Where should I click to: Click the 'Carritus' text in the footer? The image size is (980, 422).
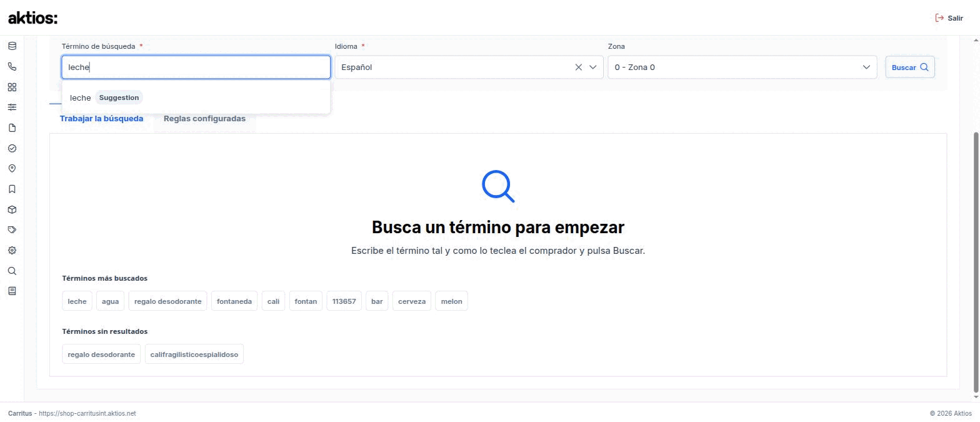tap(20, 413)
